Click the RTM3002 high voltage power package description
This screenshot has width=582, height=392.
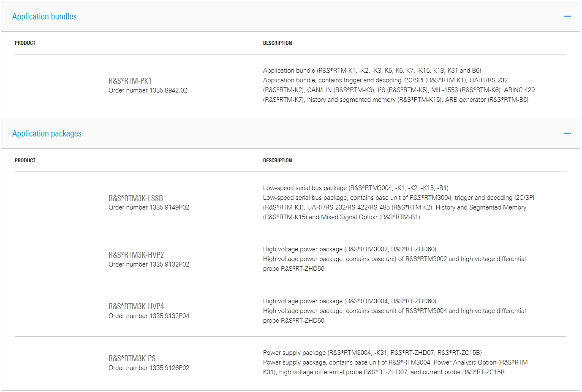point(394,259)
